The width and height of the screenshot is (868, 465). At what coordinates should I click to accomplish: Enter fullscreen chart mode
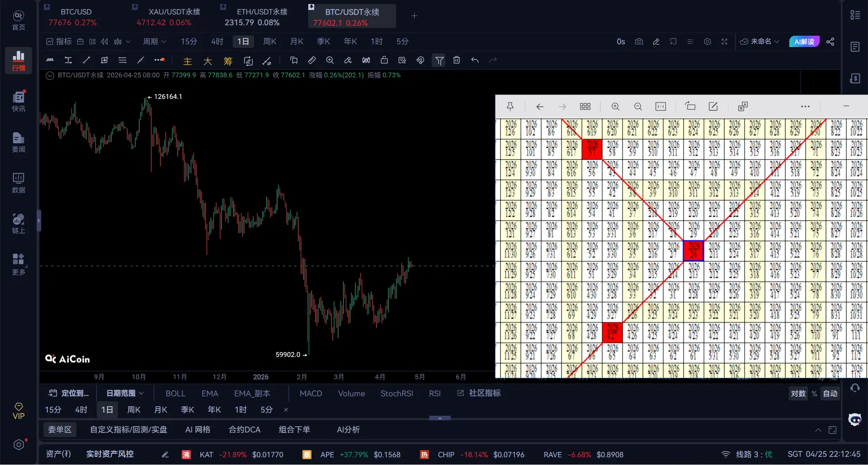[x=724, y=42]
